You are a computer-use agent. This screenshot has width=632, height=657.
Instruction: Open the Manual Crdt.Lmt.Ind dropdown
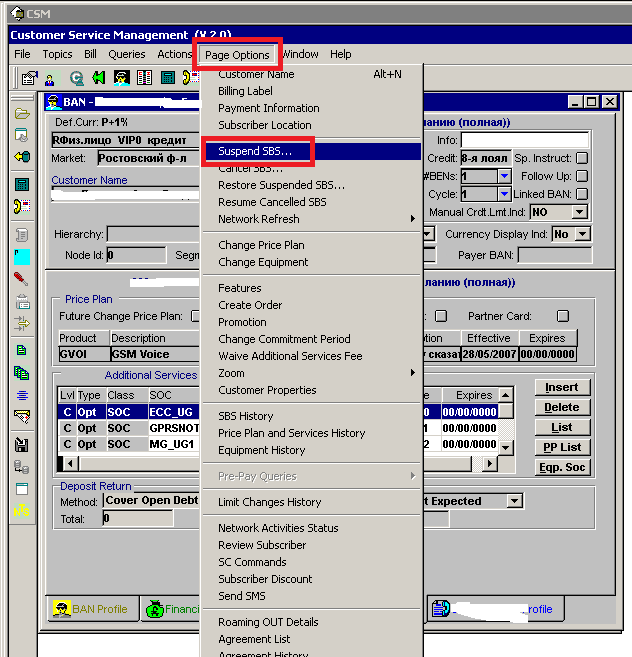tap(579, 212)
